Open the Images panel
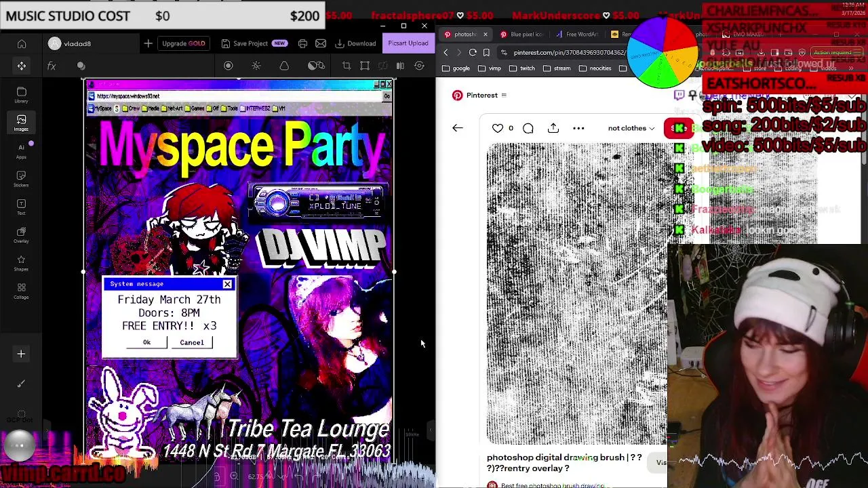This screenshot has width=868, height=488. pos(22,123)
